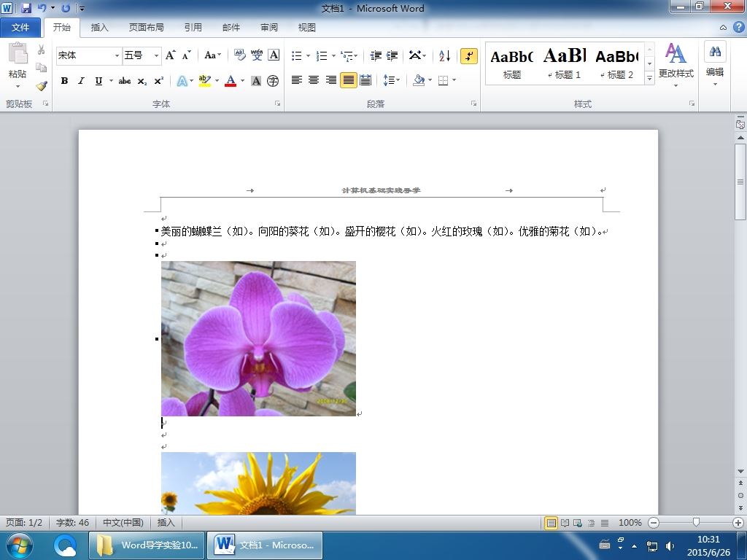This screenshot has width=747, height=560.
Task: Click the Sort A-Z icon
Action: tap(444, 55)
